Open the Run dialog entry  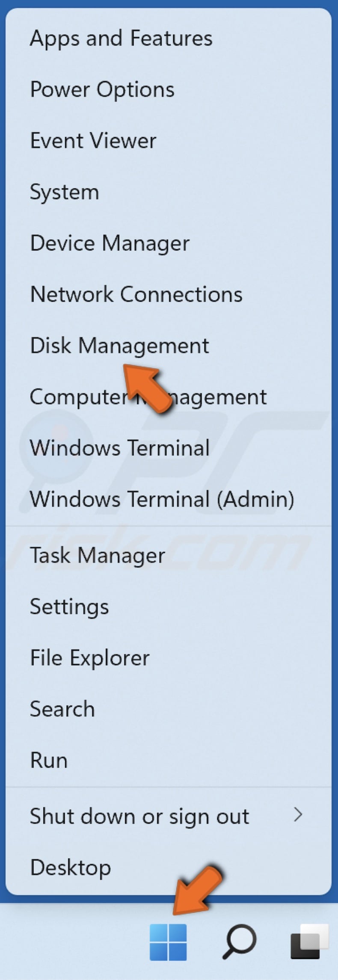(48, 760)
